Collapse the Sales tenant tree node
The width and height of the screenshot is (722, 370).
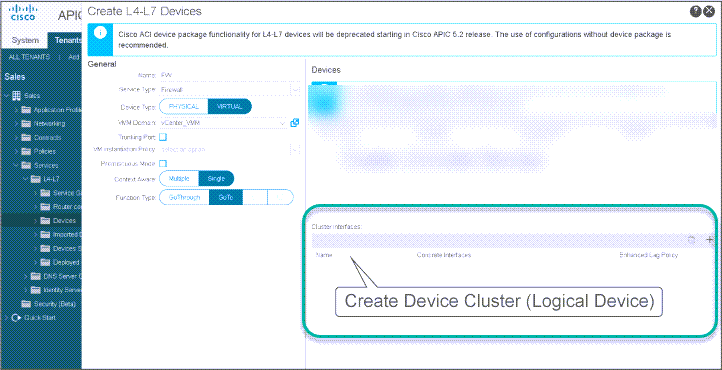pyautogui.click(x=7, y=96)
